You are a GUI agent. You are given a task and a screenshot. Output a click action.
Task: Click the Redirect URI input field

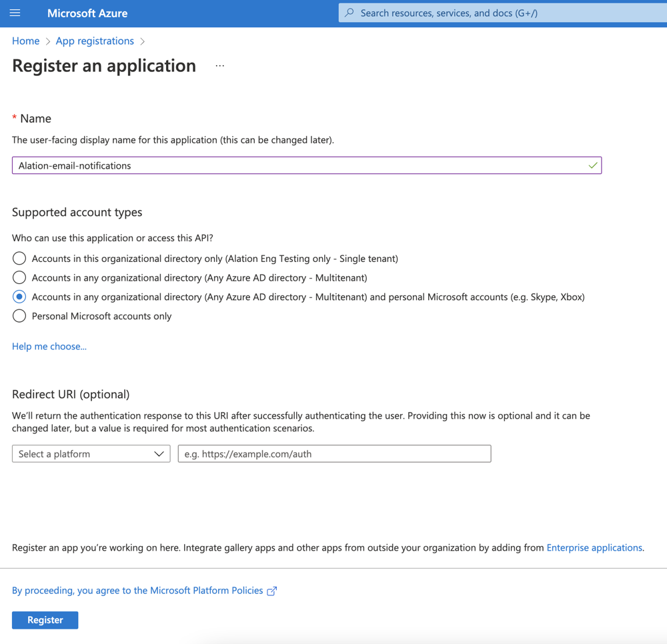tap(334, 453)
